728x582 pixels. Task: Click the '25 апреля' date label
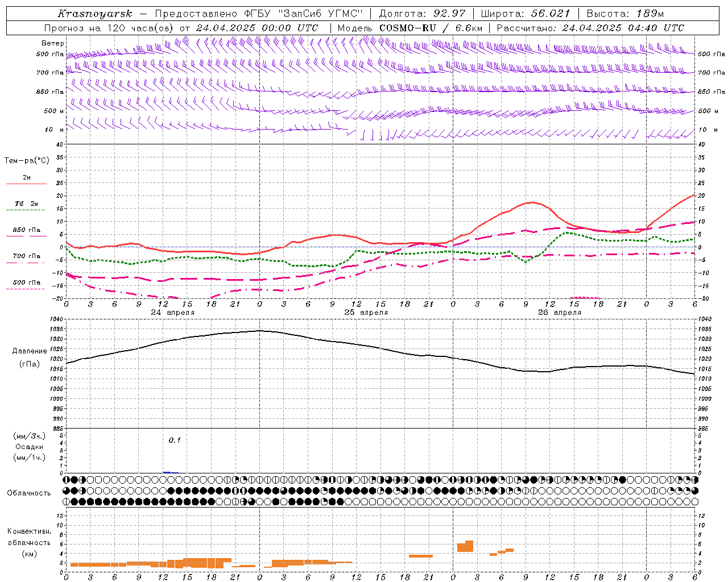[x=366, y=313]
